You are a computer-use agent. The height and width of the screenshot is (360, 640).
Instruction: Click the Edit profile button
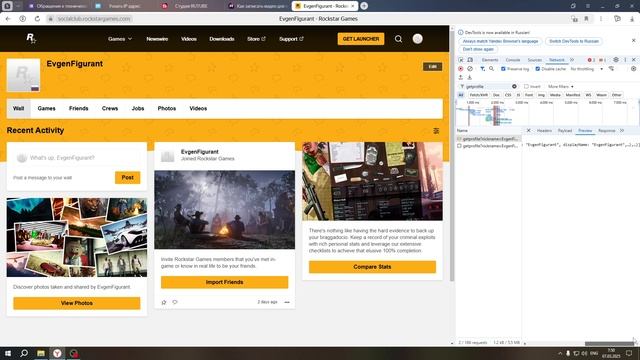coord(432,67)
